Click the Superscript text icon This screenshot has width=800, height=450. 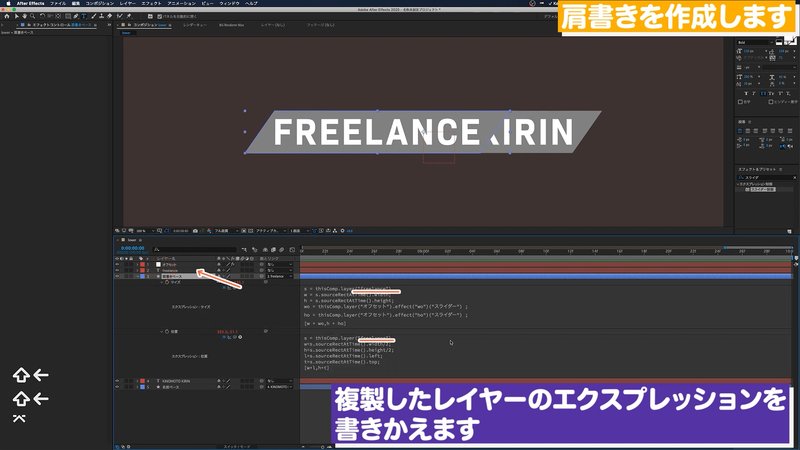(x=780, y=93)
